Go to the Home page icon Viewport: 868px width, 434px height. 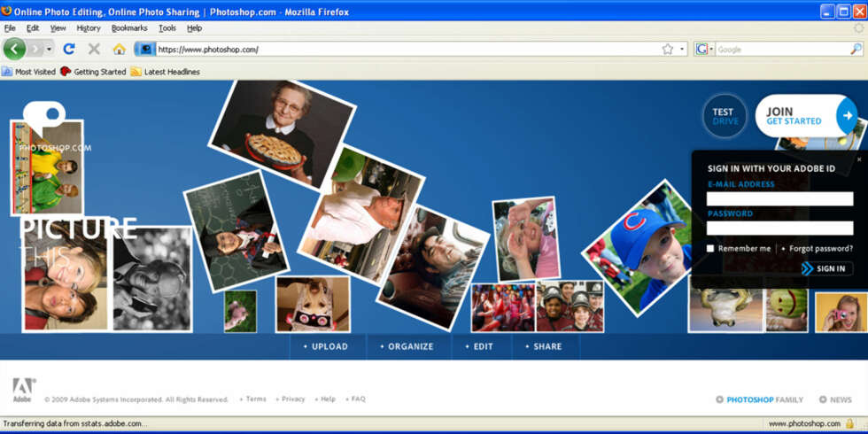(x=119, y=50)
